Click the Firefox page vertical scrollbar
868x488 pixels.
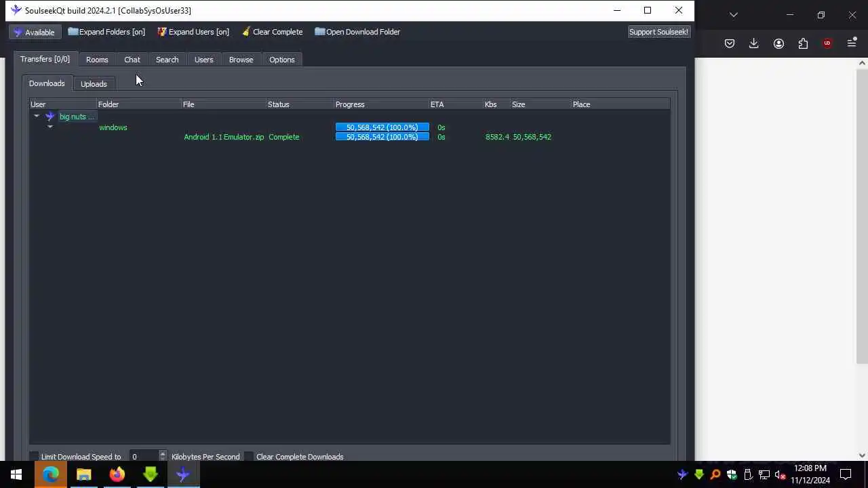point(862,217)
